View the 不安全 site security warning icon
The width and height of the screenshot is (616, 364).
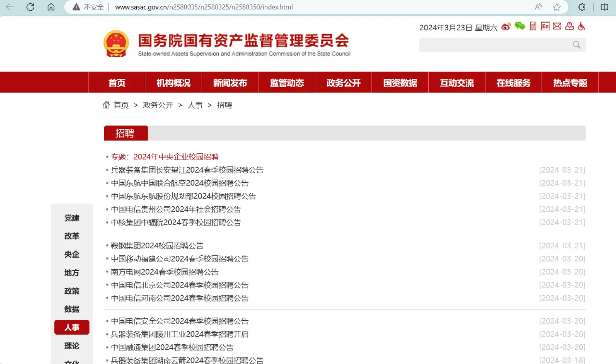pos(76,7)
